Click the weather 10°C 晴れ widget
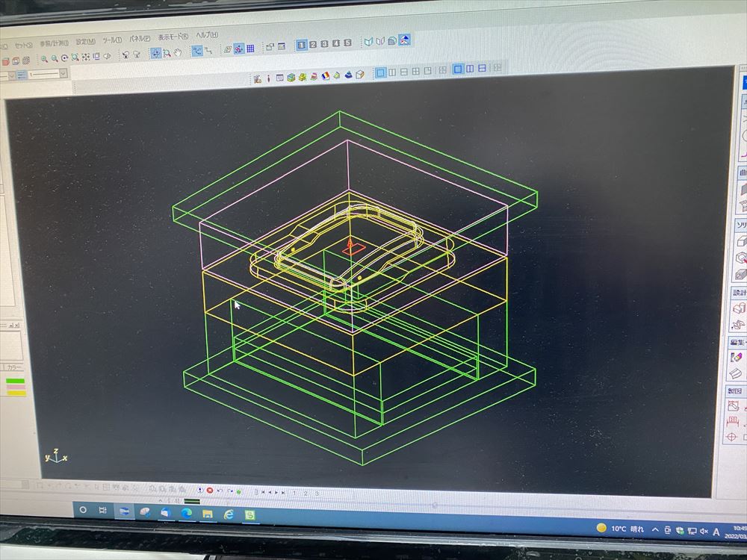Image resolution: width=747 pixels, height=560 pixels. click(x=620, y=529)
